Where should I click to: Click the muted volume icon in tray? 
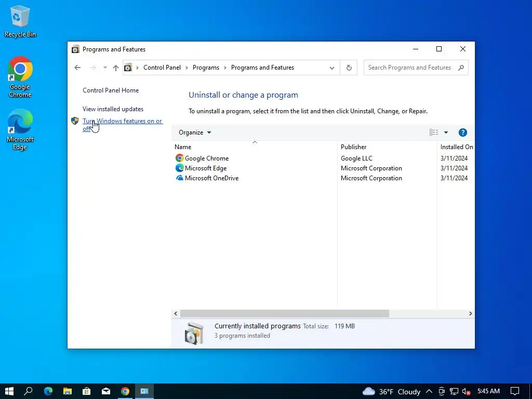tap(466, 392)
